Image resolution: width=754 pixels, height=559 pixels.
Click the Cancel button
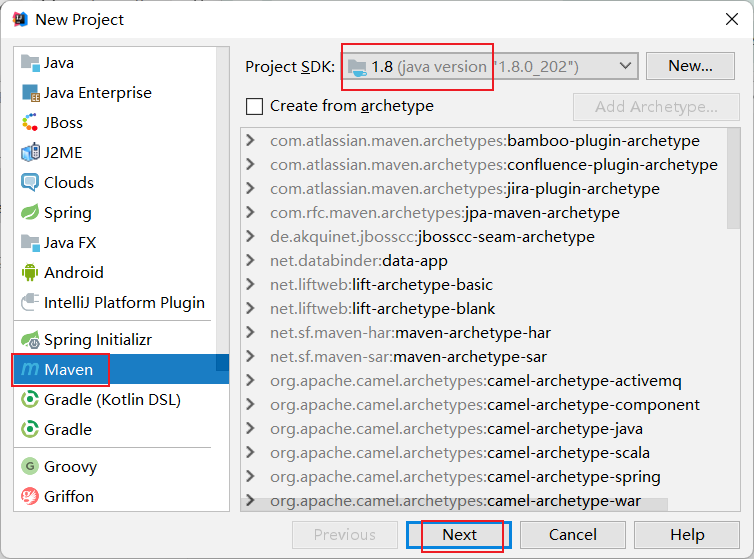573,535
